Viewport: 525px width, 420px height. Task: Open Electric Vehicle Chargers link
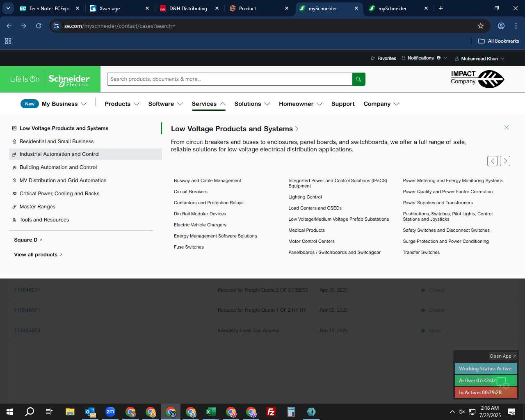click(200, 225)
